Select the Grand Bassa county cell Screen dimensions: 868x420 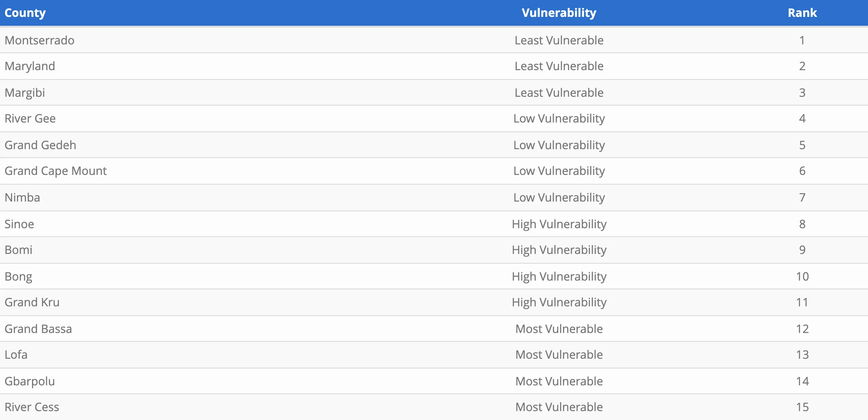click(38, 329)
